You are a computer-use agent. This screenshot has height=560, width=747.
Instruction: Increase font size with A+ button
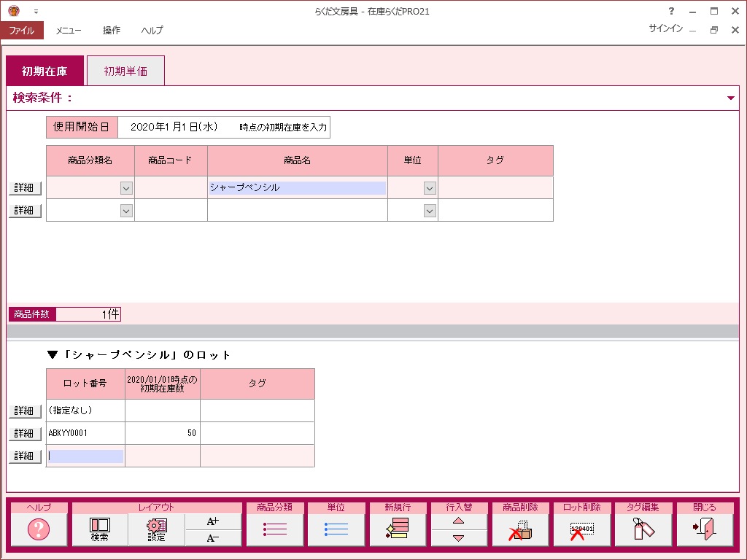tap(212, 521)
